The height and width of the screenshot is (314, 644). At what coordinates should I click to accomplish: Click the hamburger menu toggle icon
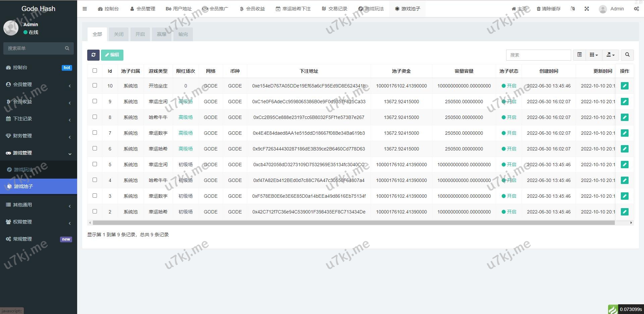coord(85,9)
